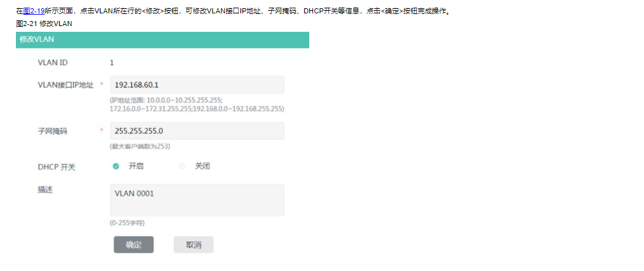This screenshot has width=644, height=271.
Task: Click the 图2-21 修改VLAN caption
Action: (x=45, y=24)
